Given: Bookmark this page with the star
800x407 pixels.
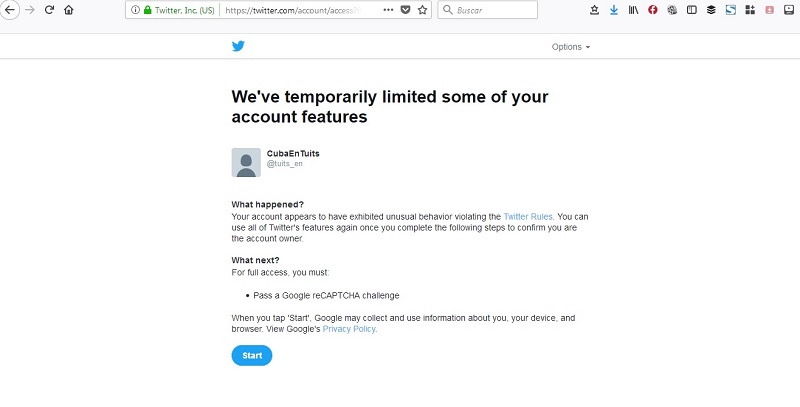Looking at the screenshot, I should (422, 10).
